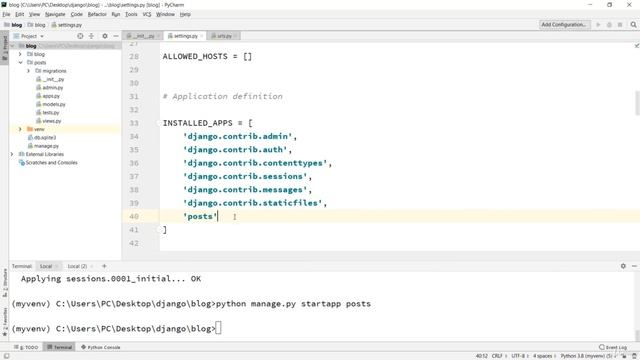
Task: Hide the Project panel with minus icon
Action: click(116, 36)
